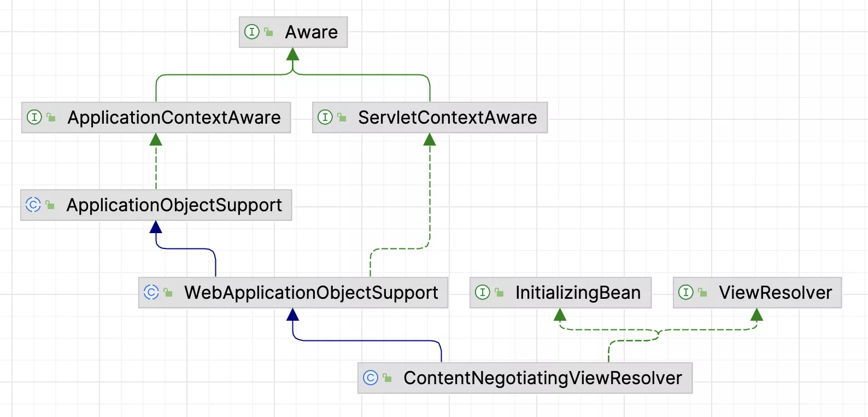Viewport: 868px width, 417px height.
Task: Select the ContentNegotiatingViewResolver label
Action: click(x=543, y=378)
